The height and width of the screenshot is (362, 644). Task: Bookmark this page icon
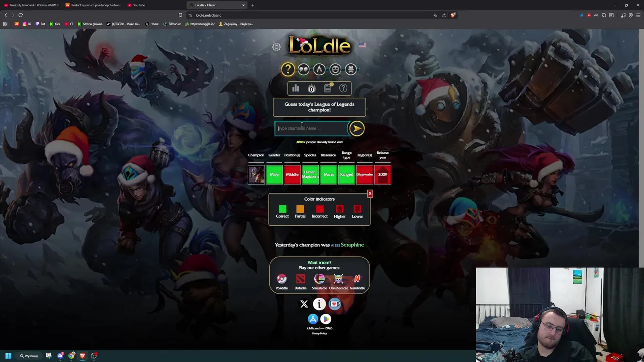180,15
